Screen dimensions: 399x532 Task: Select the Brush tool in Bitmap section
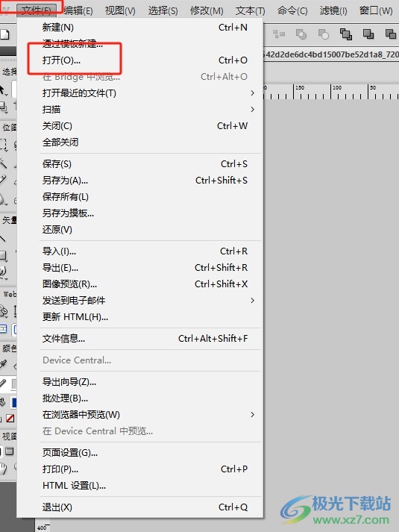[x=4, y=180]
